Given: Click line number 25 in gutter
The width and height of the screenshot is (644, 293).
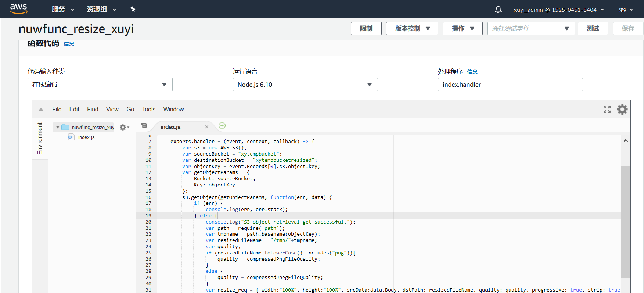Looking at the screenshot, I should click(148, 253).
